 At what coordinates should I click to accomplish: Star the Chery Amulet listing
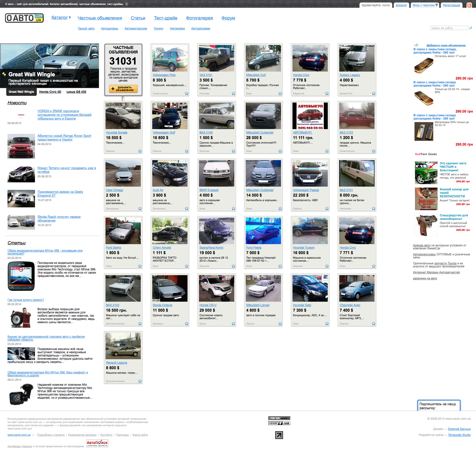(187, 266)
